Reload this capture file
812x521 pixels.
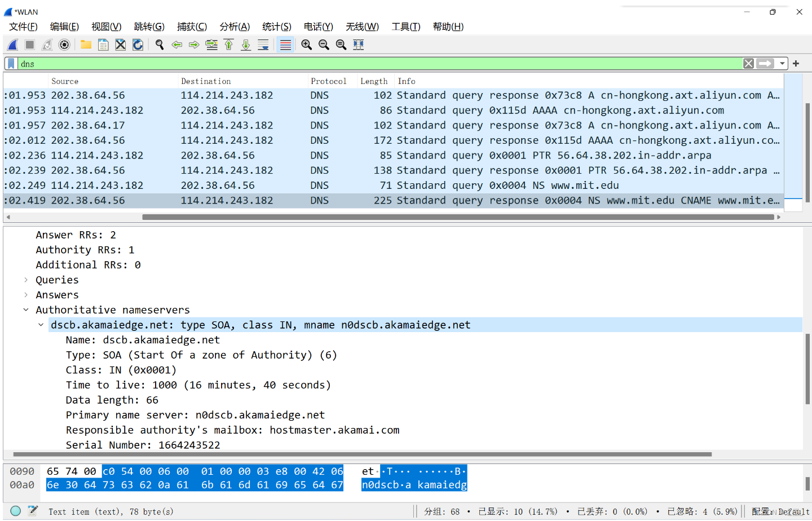[x=138, y=45]
